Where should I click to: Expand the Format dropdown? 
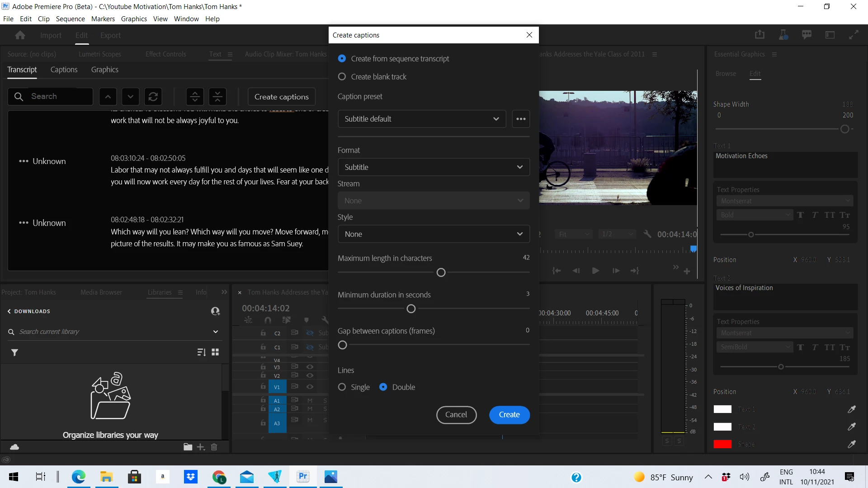[x=433, y=167]
